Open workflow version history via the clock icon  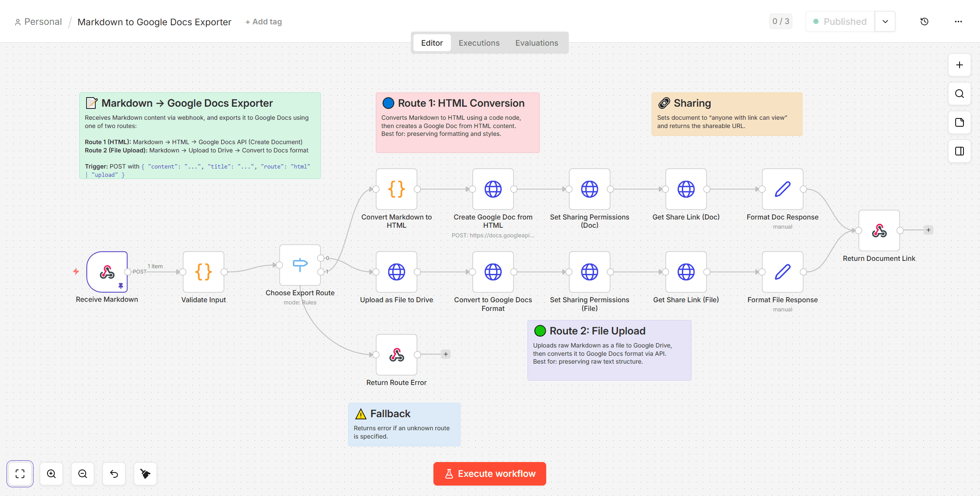[924, 21]
